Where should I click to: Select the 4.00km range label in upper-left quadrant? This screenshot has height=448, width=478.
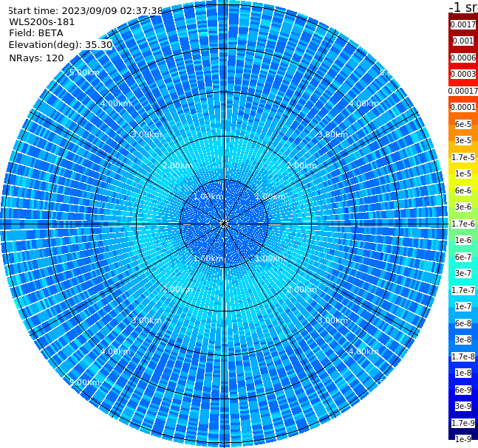coord(115,103)
